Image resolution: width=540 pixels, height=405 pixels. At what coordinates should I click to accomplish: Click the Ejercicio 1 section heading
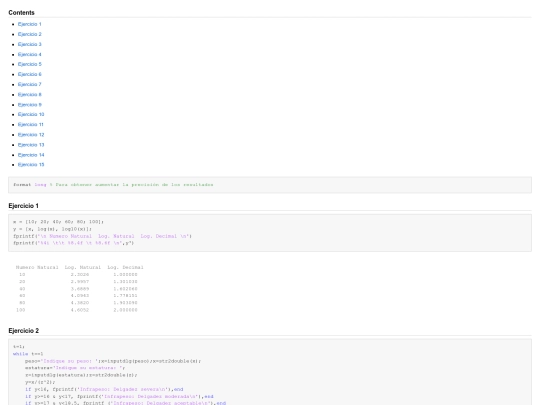[x=23, y=206]
